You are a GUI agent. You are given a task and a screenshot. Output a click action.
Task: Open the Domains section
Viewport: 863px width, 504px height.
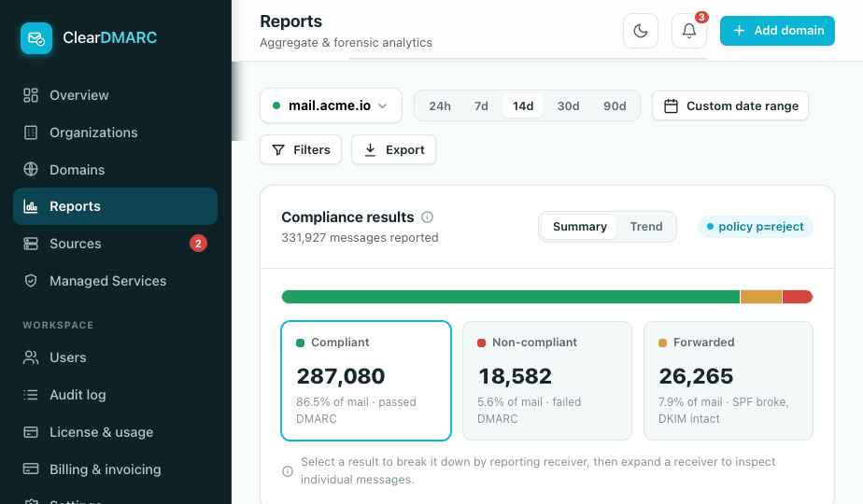[115, 170]
